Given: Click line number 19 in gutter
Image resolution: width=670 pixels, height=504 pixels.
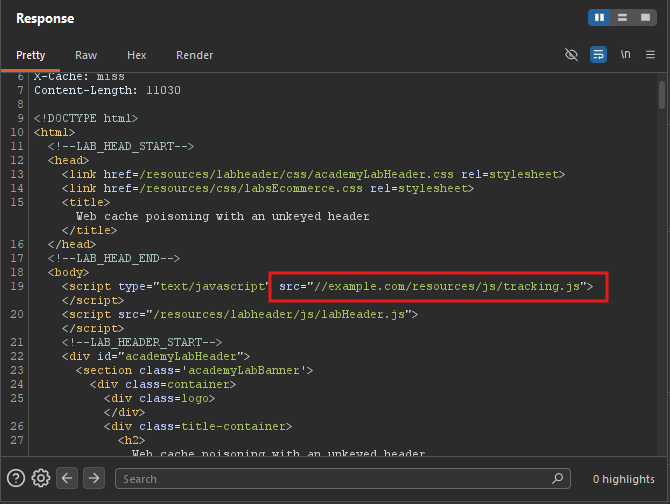Looking at the screenshot, I should click(17, 286).
